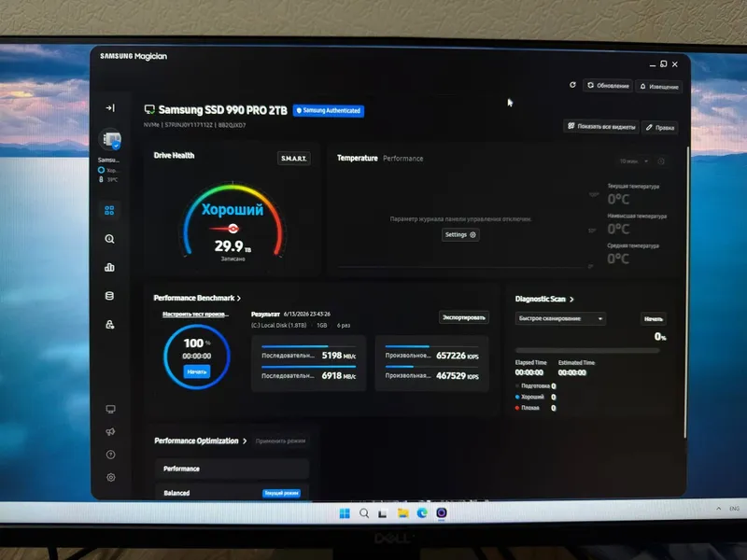Viewport: 747px width, 560px height.
Task: Click the Применить режим button
Action: pos(281,441)
